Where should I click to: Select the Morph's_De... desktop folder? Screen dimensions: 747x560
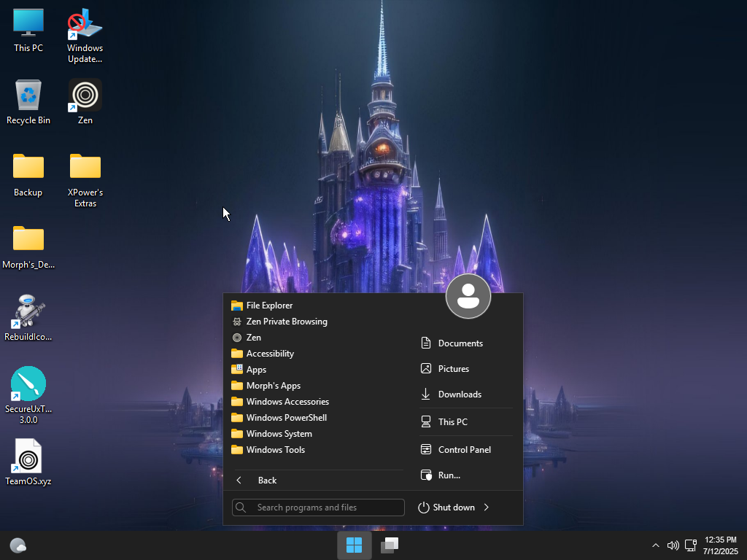(28, 246)
